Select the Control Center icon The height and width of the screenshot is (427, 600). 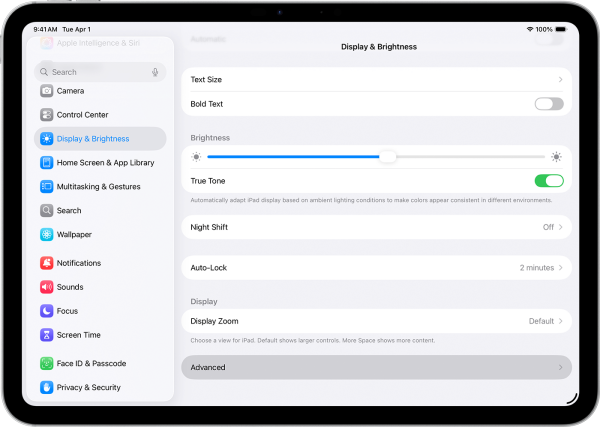(47, 115)
